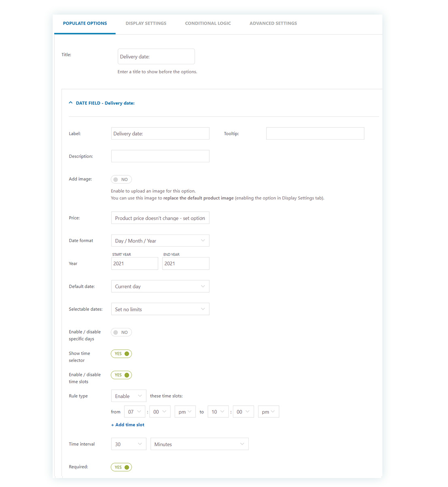Open the Rule type Enable dropdown

[128, 396]
